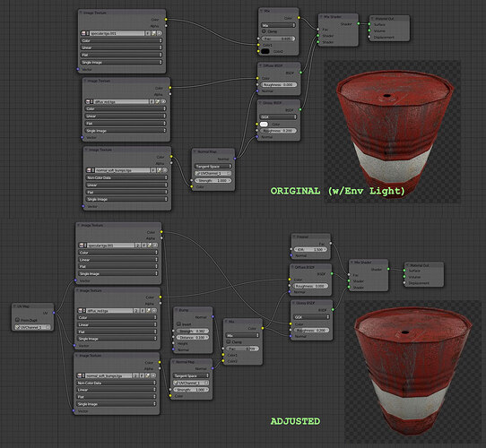Click fake user F on original diffus_red.tga
This screenshot has width=486, height=448.
tap(152, 101)
